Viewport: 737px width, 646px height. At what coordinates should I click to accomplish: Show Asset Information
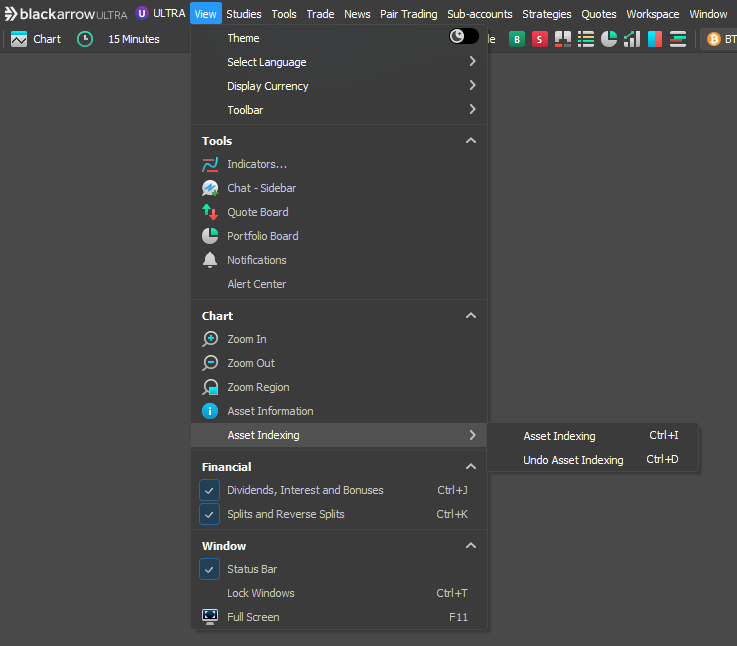coord(269,411)
